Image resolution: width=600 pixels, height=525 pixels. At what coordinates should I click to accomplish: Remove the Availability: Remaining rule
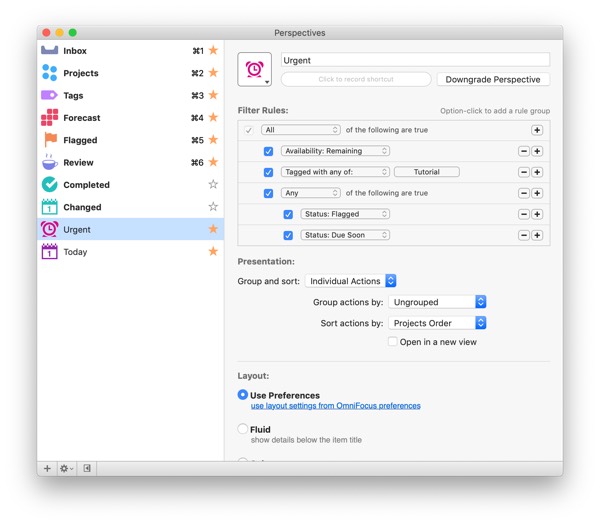coord(524,151)
